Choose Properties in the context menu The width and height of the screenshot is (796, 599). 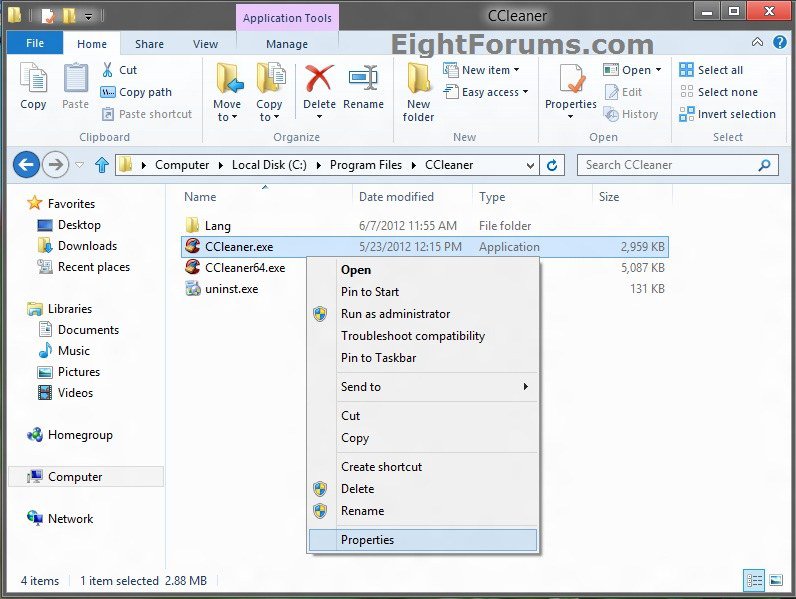[422, 540]
